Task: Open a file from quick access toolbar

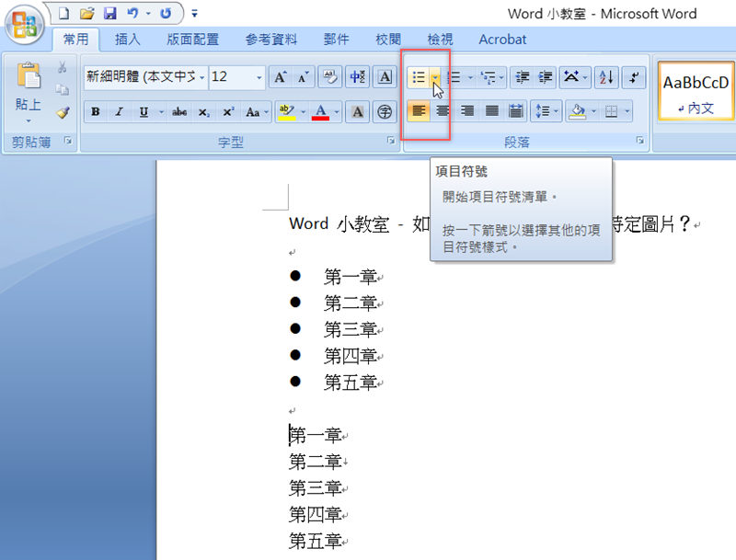Action: click(x=86, y=14)
